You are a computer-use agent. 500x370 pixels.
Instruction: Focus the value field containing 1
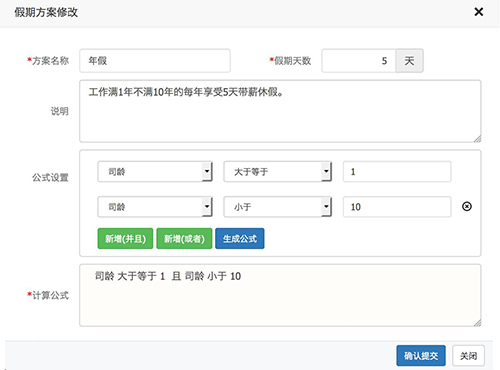click(397, 172)
